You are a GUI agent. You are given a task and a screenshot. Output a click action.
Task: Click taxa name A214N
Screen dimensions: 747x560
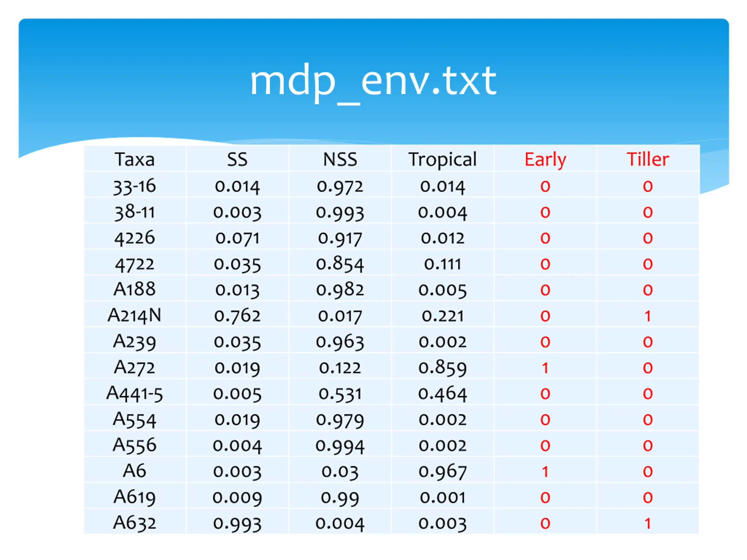(x=135, y=316)
